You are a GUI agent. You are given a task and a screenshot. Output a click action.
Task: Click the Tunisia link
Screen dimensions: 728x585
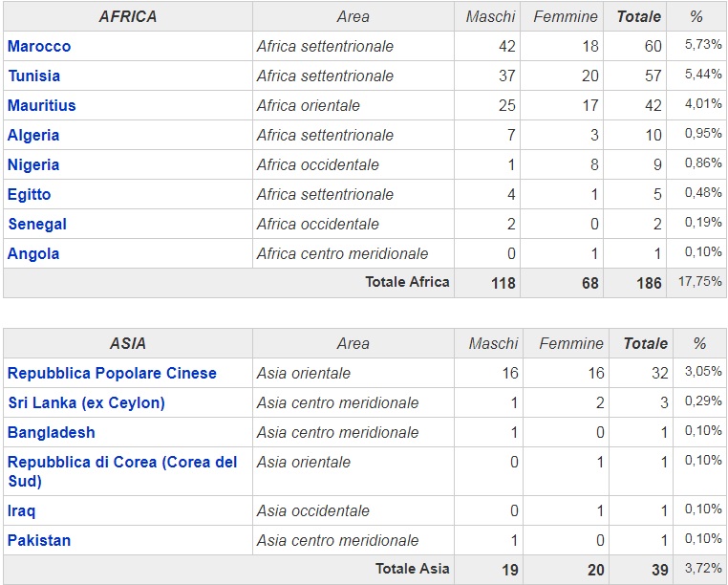pos(34,76)
